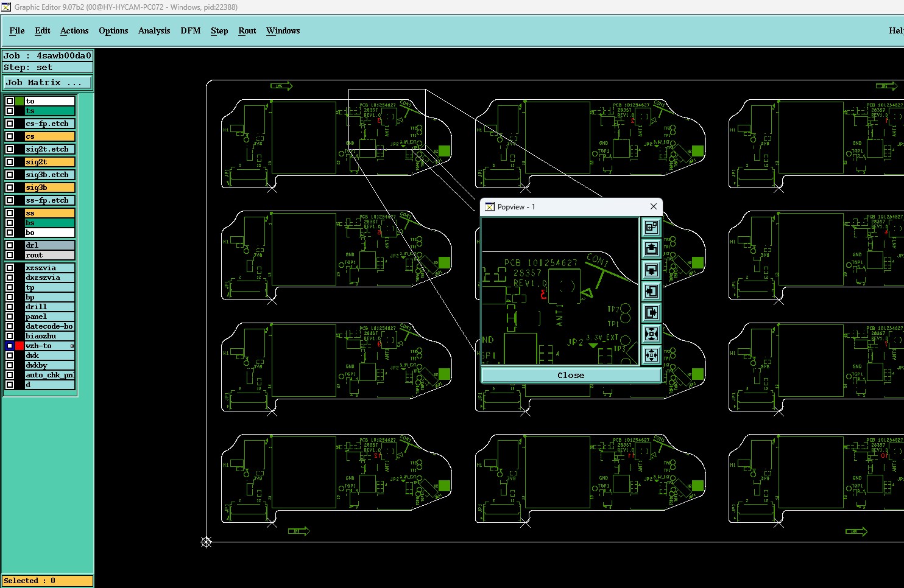Toggle the checkbox for layer 'ss-fp.etch'

click(x=10, y=200)
